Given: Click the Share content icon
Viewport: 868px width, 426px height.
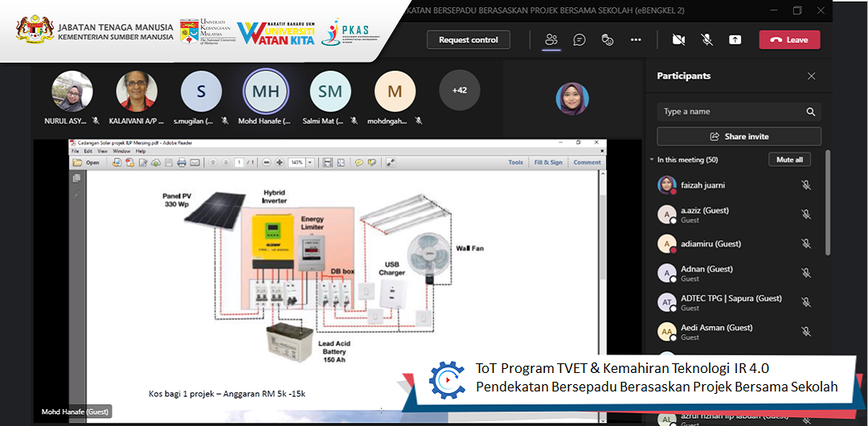Looking at the screenshot, I should pyautogui.click(x=735, y=39).
